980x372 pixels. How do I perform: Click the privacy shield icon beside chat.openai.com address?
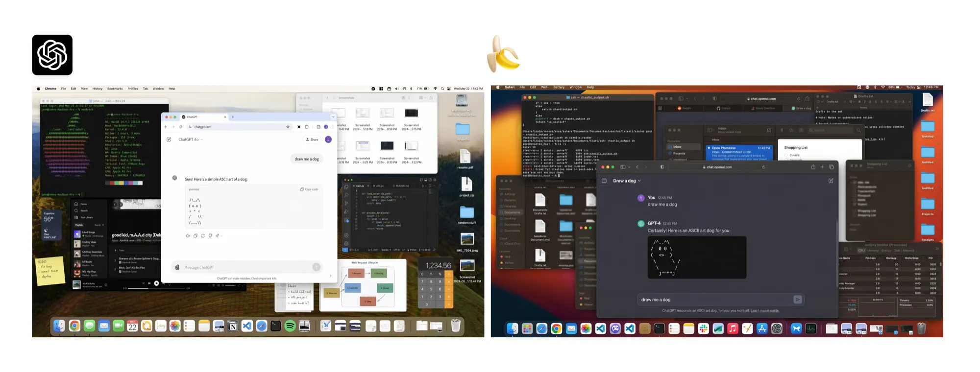click(x=662, y=167)
